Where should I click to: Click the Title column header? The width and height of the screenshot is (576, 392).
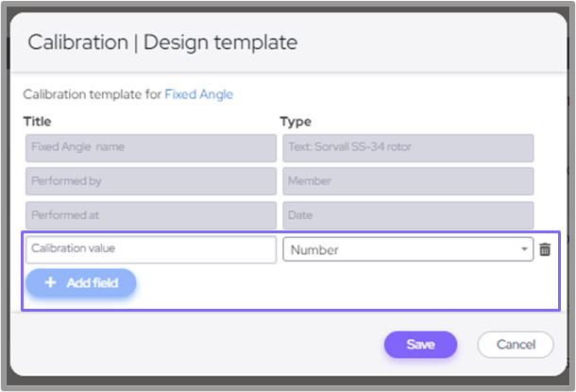coord(37,121)
